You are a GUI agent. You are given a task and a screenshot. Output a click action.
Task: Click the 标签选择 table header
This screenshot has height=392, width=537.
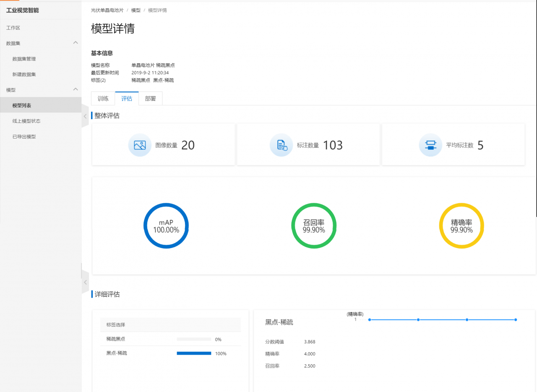click(170, 325)
